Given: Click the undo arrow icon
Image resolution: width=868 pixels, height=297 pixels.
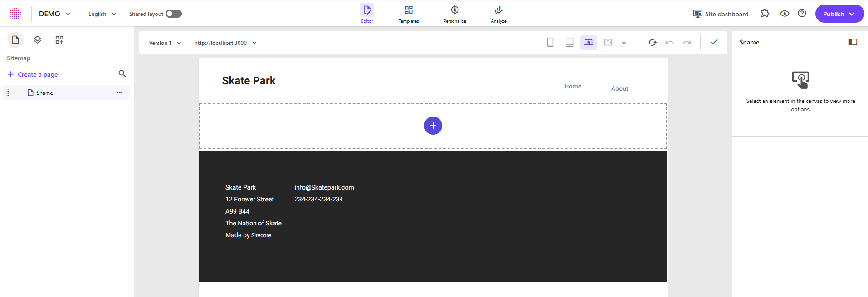Looking at the screenshot, I should pos(669,43).
